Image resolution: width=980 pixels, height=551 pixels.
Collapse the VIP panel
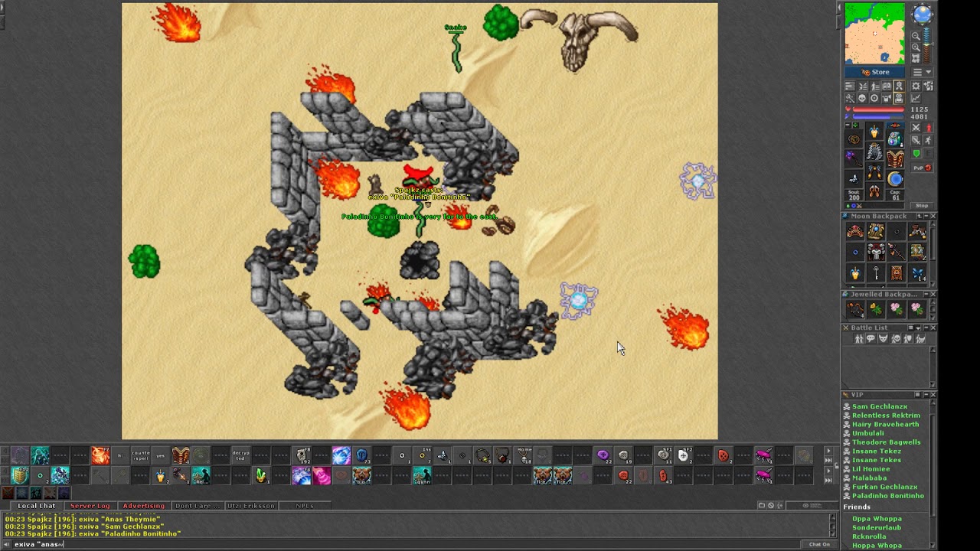click(926, 395)
